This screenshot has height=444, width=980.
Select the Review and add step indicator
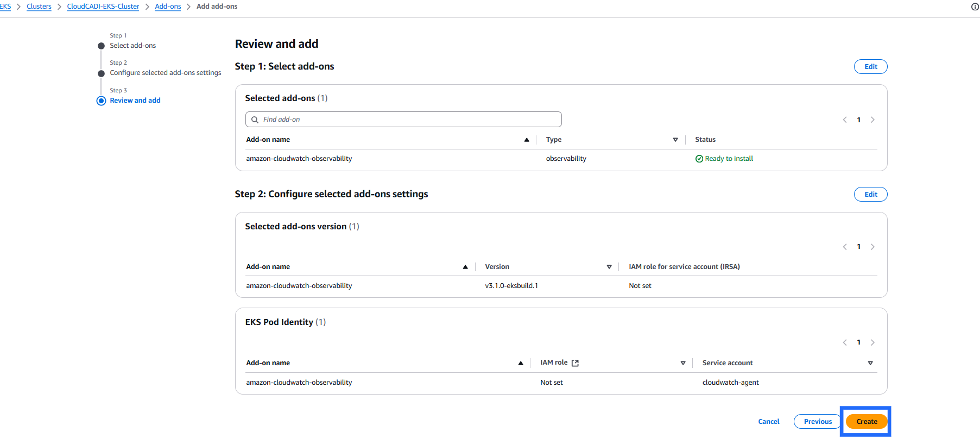click(102, 101)
